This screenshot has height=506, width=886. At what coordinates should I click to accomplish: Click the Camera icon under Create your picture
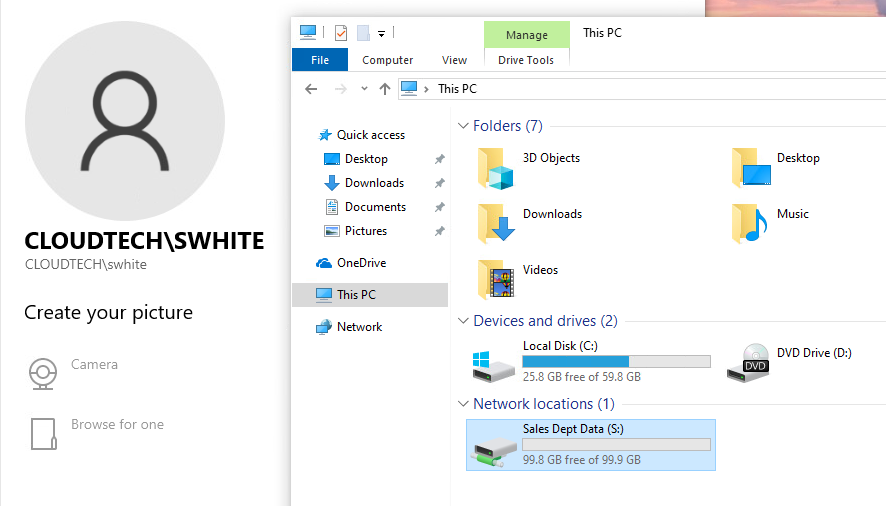42,373
